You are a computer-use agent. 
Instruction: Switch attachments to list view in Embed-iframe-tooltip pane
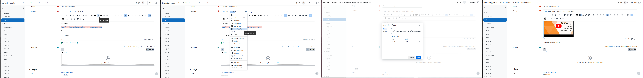(x=150, y=50)
